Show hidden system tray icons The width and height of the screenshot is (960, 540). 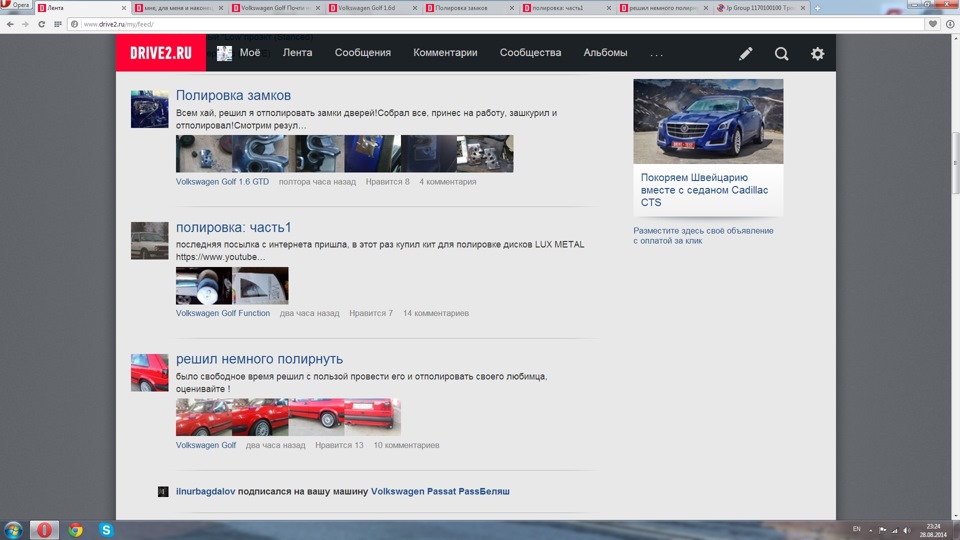[x=870, y=530]
